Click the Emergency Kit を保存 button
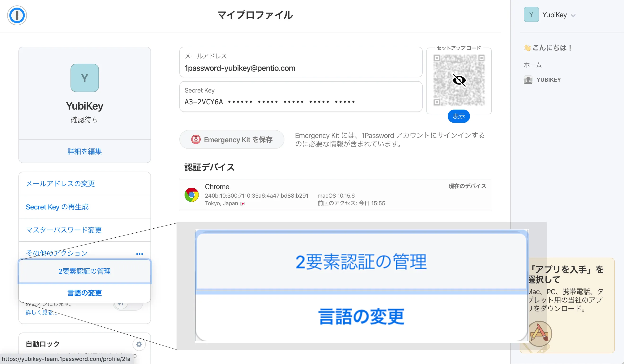 tap(231, 140)
